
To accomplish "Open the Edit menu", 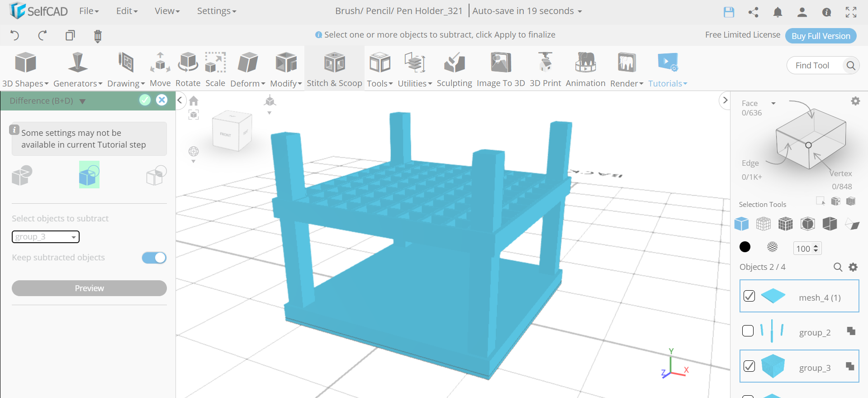I will pyautogui.click(x=127, y=11).
